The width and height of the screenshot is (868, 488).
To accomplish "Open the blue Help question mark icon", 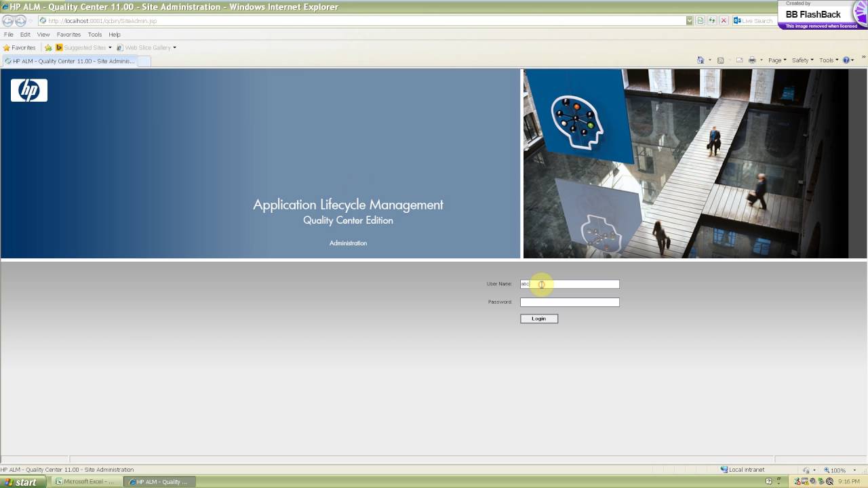I will [x=846, y=60].
